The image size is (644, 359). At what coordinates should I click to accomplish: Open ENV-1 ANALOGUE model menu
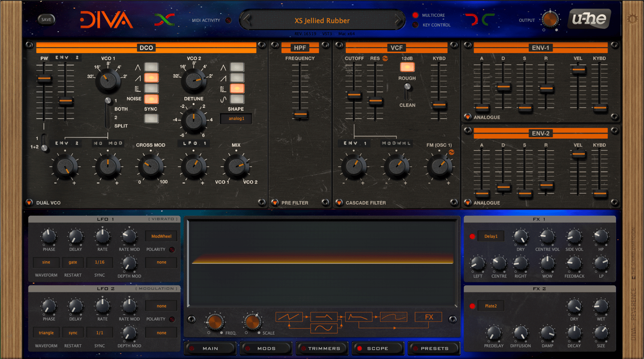(468, 117)
